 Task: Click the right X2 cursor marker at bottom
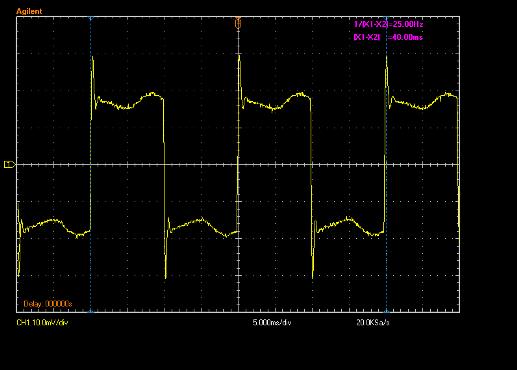point(386,311)
